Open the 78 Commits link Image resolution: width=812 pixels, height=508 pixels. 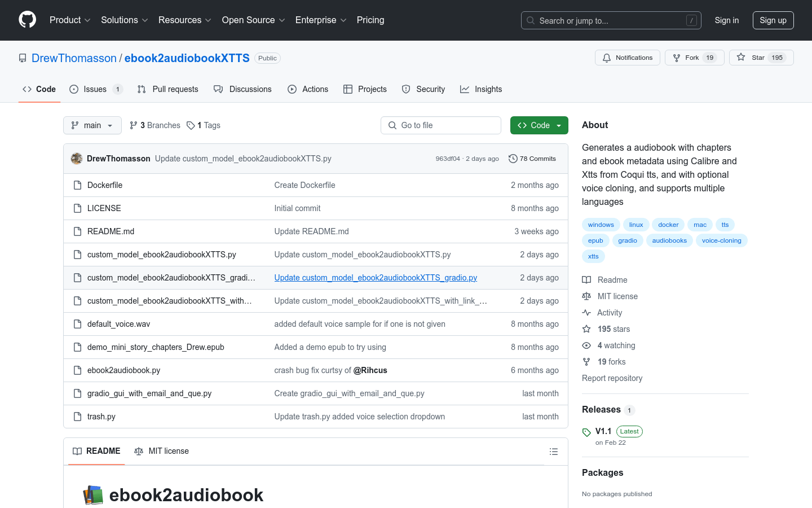532,159
